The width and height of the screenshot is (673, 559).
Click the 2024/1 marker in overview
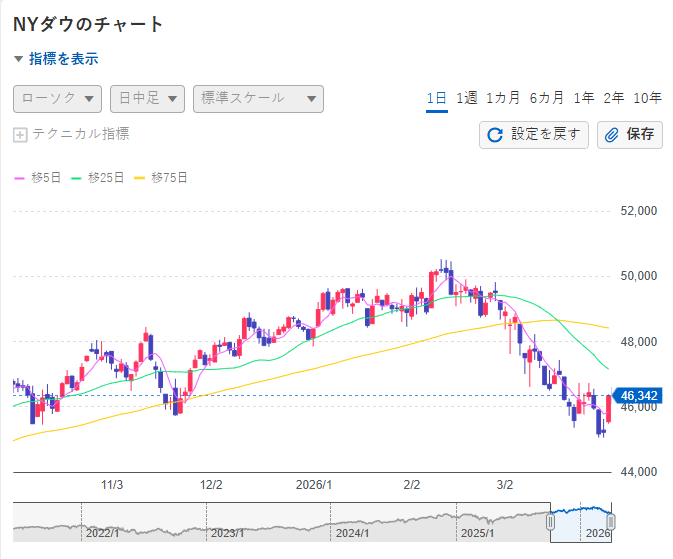[x=352, y=533]
